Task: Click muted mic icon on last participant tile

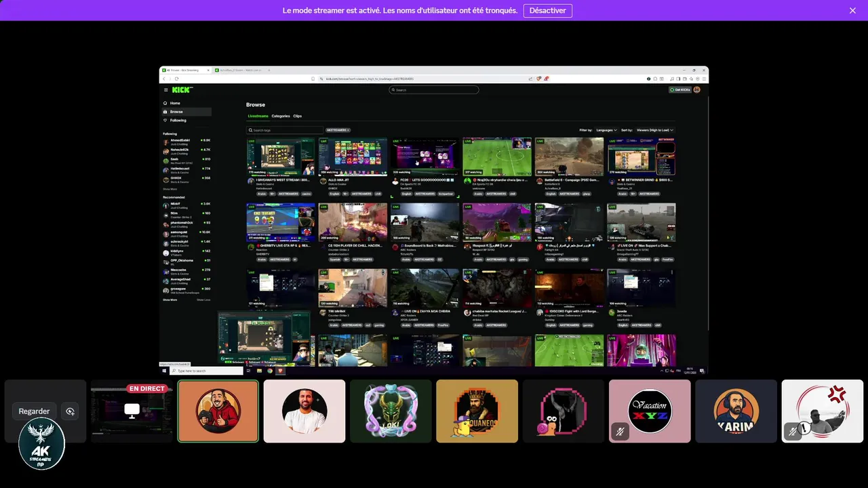Action: [793, 431]
